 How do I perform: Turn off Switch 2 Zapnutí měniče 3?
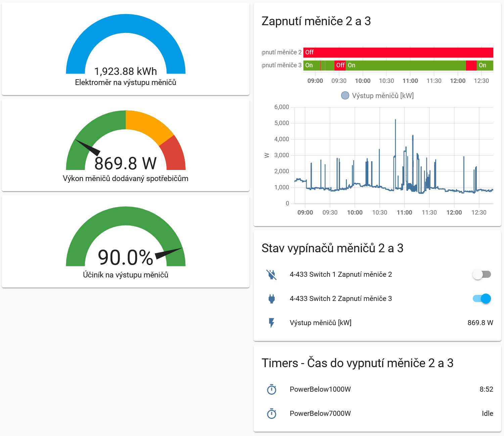click(x=482, y=299)
